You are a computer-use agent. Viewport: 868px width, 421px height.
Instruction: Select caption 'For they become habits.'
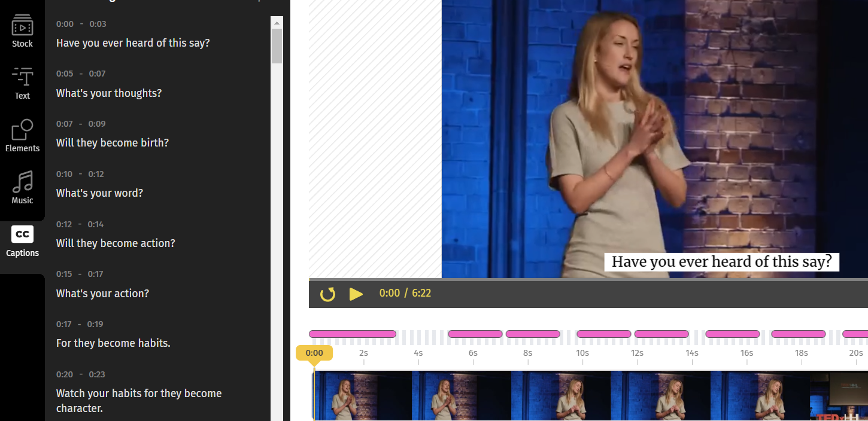pyautogui.click(x=113, y=343)
